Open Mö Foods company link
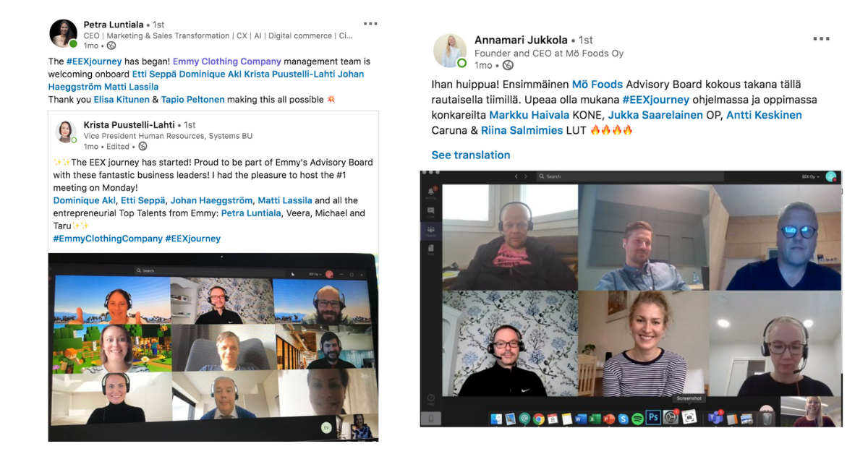Screen dimensions: 868x454 coord(597,85)
